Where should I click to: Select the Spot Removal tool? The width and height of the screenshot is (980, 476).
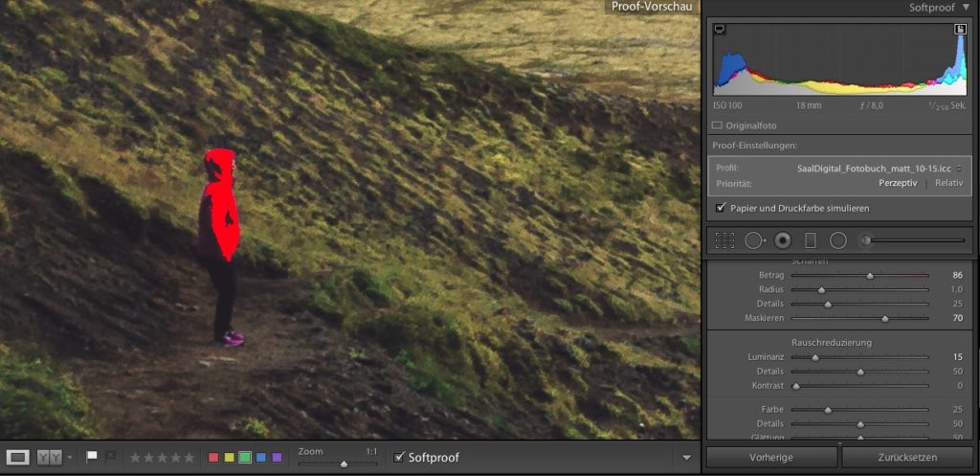tap(754, 240)
